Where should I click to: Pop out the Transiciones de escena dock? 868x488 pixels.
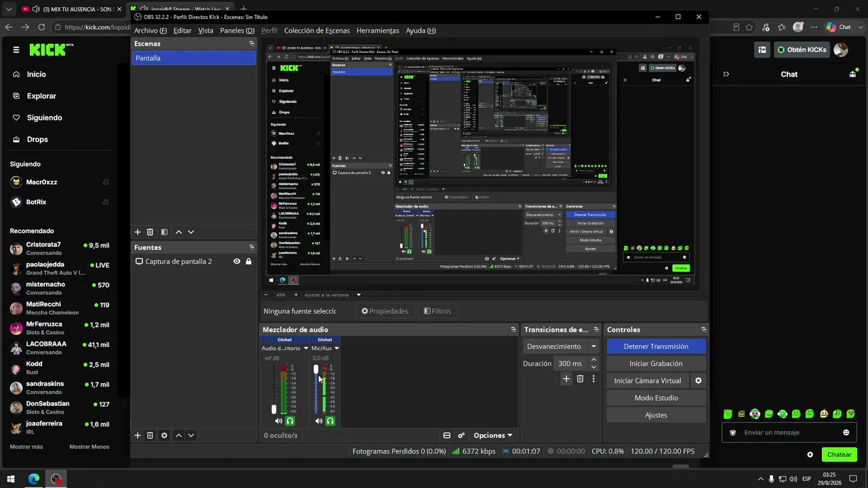(596, 329)
